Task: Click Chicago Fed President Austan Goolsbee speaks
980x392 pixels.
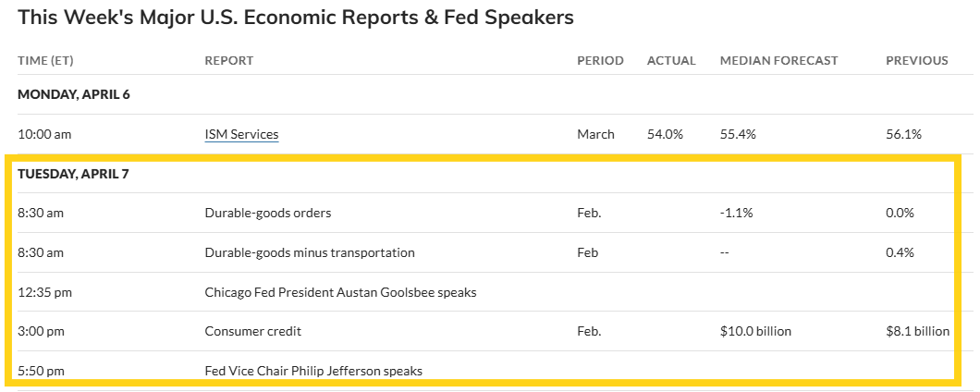Action: point(340,292)
